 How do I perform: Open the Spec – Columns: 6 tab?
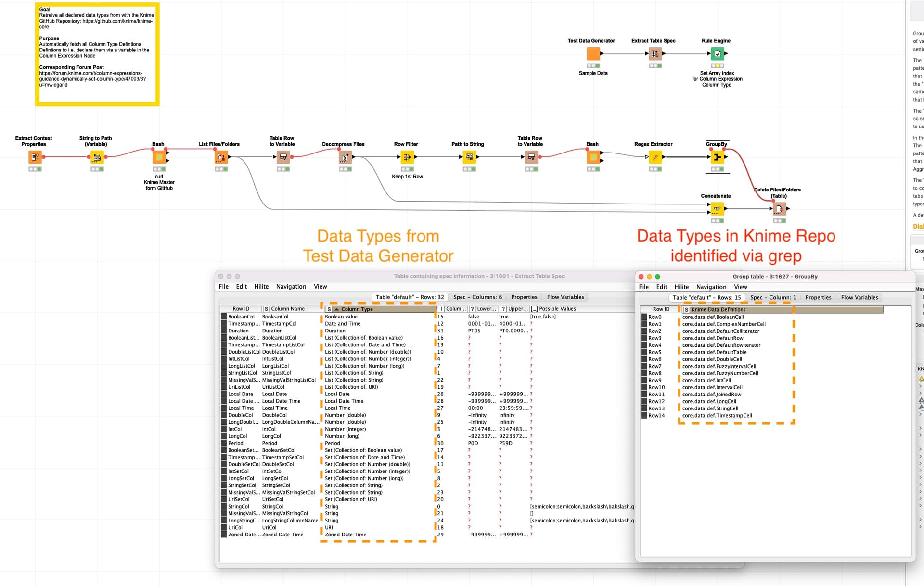pos(478,297)
